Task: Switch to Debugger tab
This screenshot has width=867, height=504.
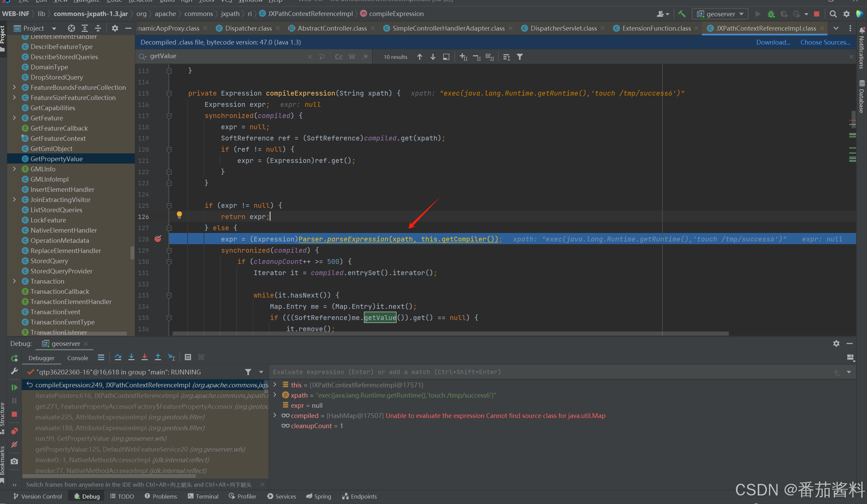Action: [x=41, y=358]
